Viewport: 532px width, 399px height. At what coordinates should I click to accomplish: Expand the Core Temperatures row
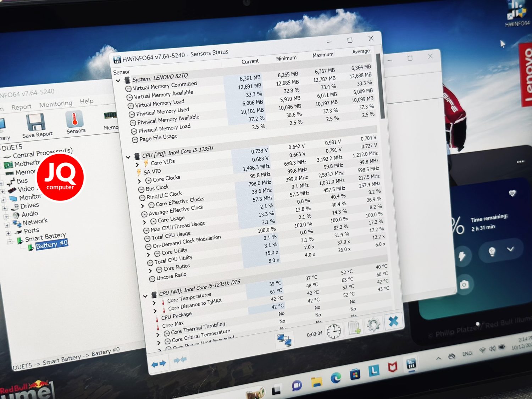click(x=154, y=303)
